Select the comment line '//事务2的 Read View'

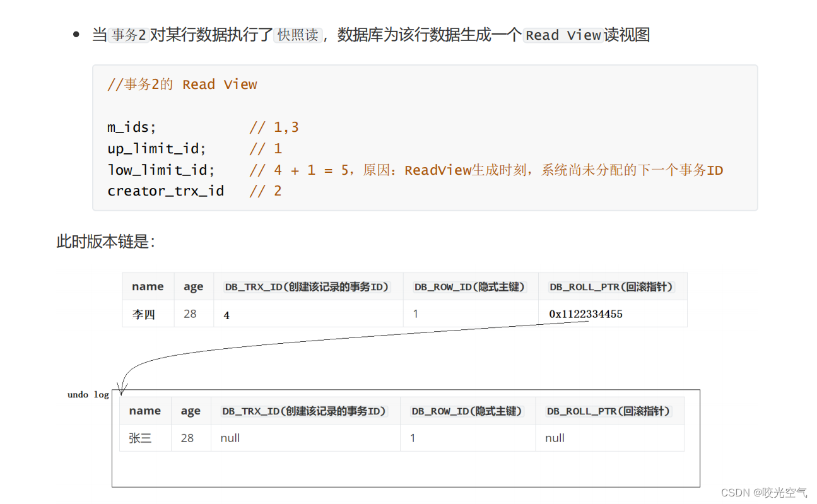[182, 85]
